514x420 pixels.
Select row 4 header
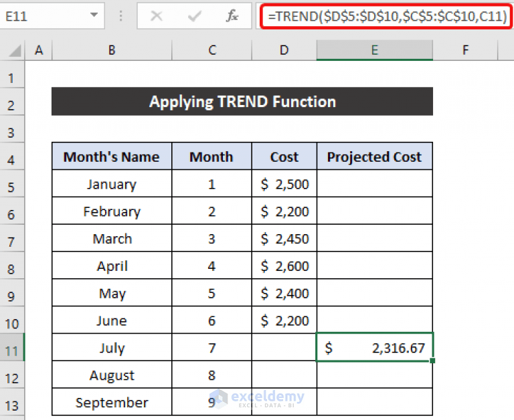[12, 156]
